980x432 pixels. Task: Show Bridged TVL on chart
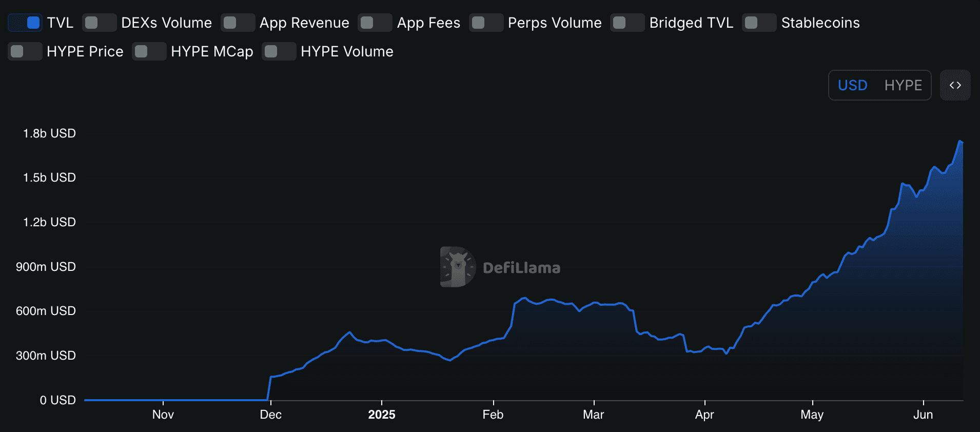click(627, 23)
